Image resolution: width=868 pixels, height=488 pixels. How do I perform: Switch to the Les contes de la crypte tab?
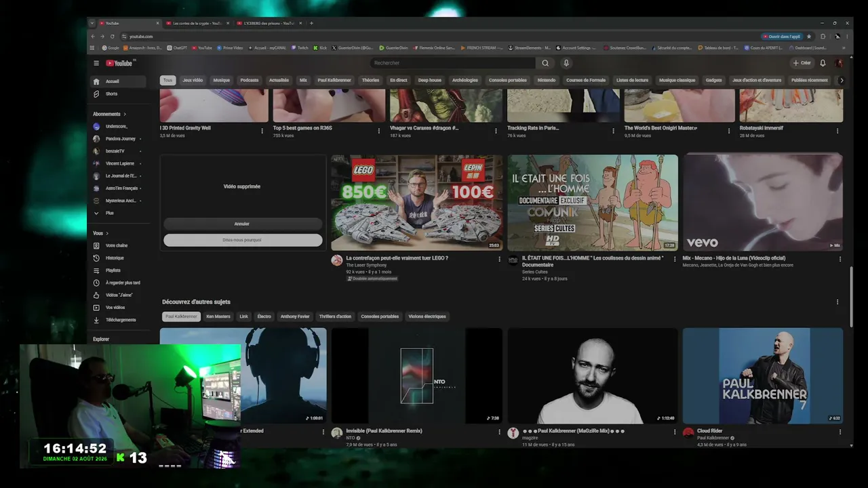click(197, 23)
